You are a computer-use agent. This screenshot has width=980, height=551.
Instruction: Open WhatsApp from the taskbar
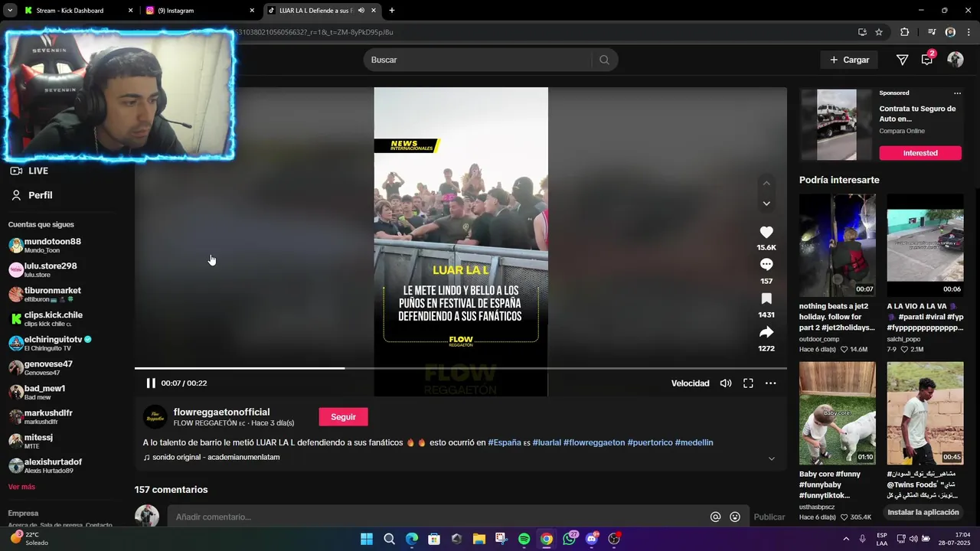click(x=569, y=539)
